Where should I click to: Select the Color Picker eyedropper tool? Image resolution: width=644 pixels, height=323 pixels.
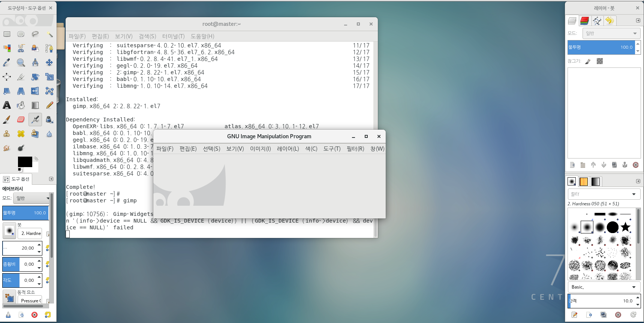[x=7, y=63]
